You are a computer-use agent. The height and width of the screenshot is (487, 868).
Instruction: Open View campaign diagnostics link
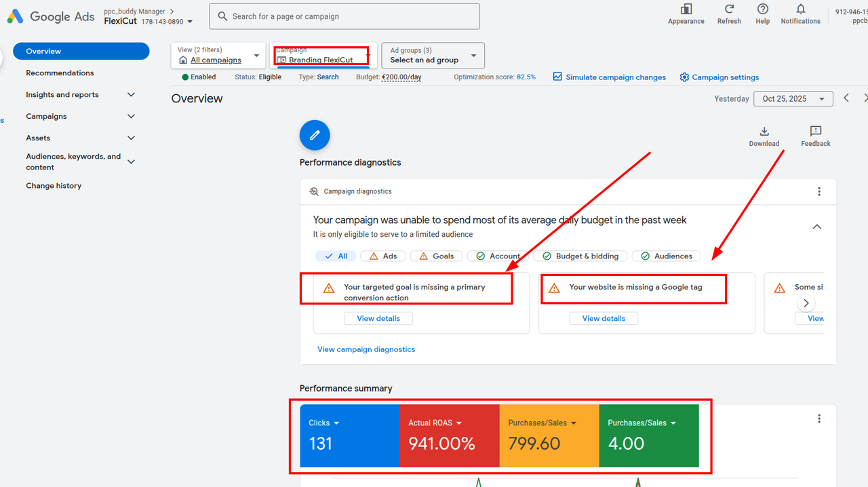(x=366, y=349)
